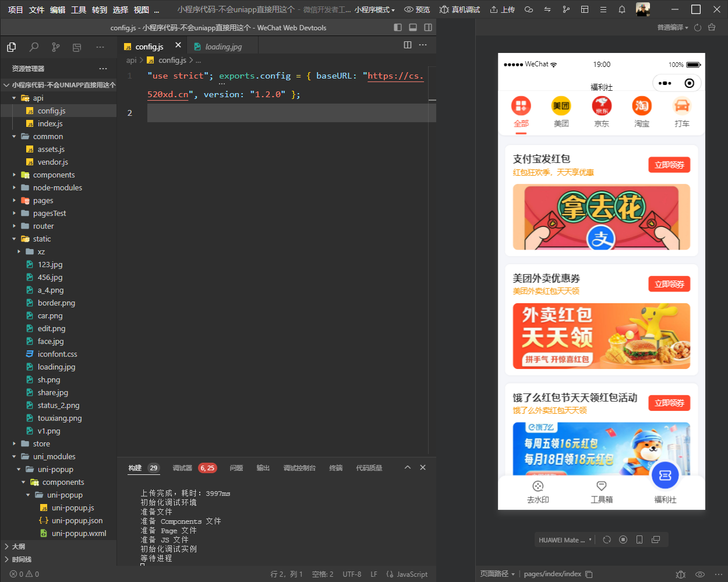Screen dimensions: 728x582
Task: Switch to the 代码质量 panel tab
Action: coord(369,468)
